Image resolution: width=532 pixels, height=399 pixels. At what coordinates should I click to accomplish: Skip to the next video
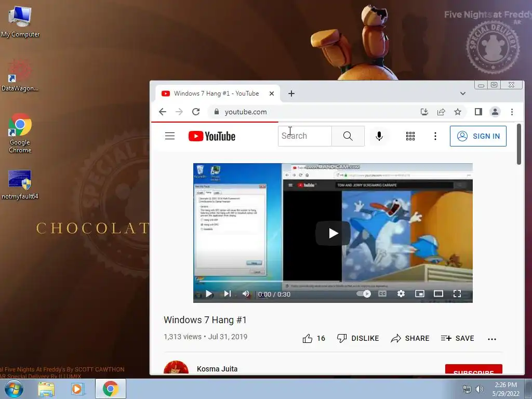228,294
